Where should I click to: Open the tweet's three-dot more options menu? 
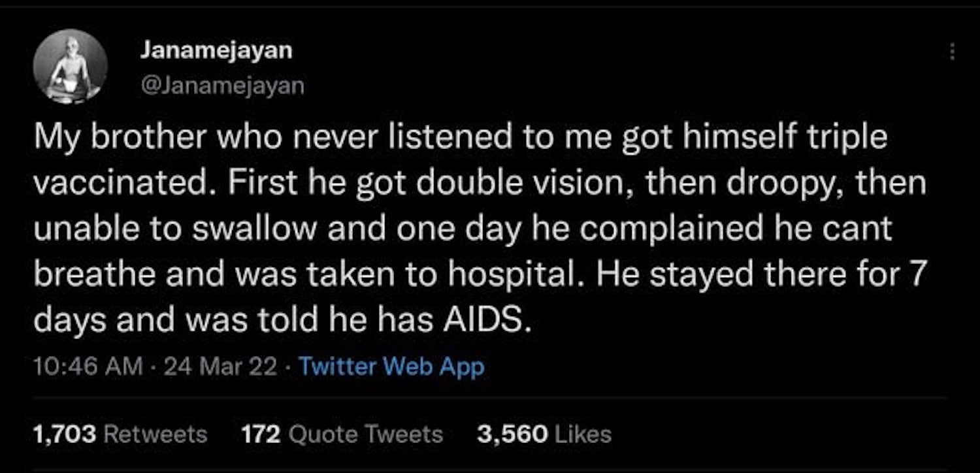pyautogui.click(x=953, y=51)
